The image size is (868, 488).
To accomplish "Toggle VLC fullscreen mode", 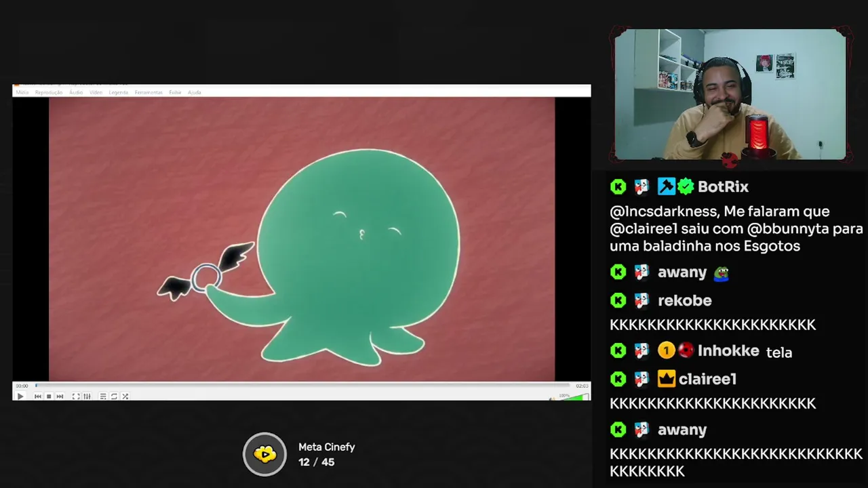I will [x=76, y=396].
